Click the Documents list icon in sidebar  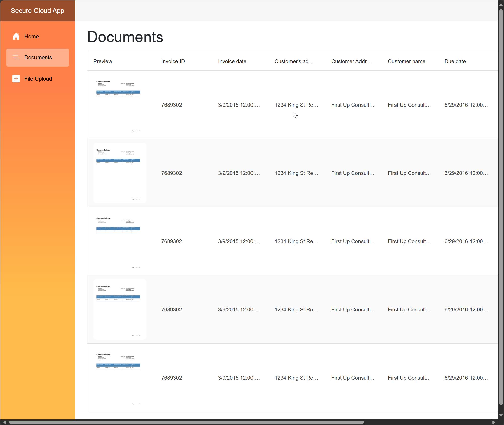16,57
